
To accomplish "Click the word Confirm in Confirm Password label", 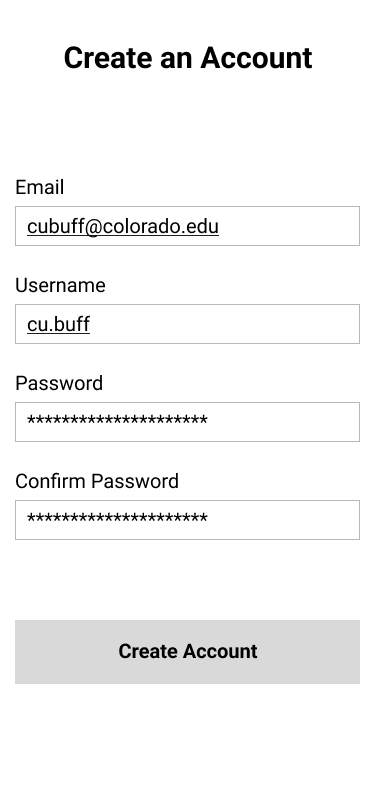I will 50,481.
